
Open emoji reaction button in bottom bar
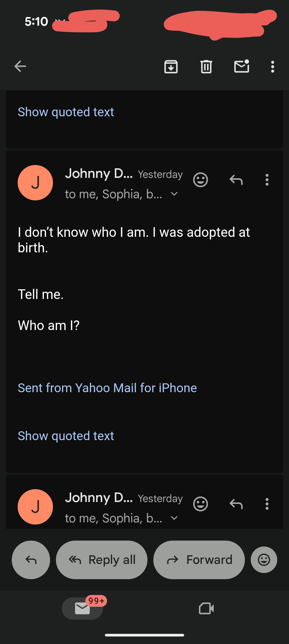(264, 560)
